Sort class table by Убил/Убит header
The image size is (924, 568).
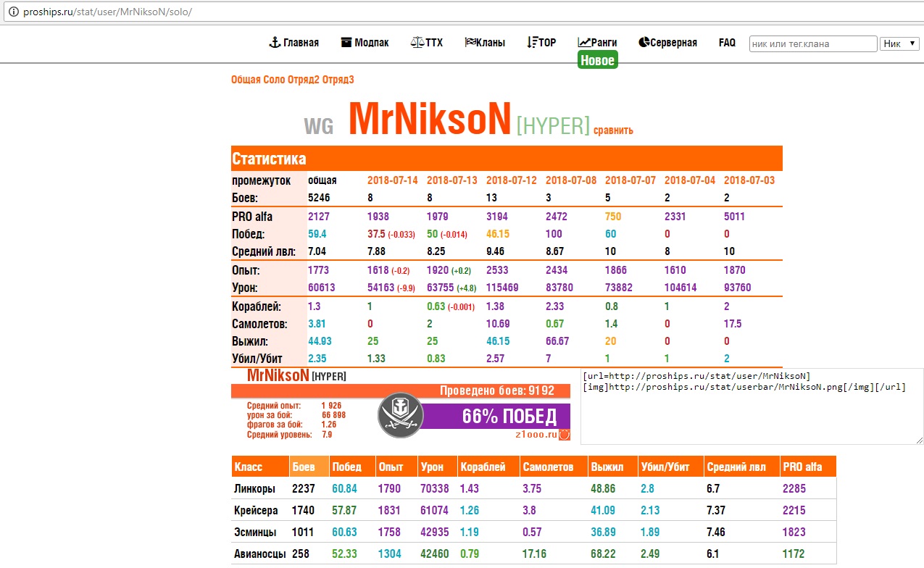coord(670,467)
